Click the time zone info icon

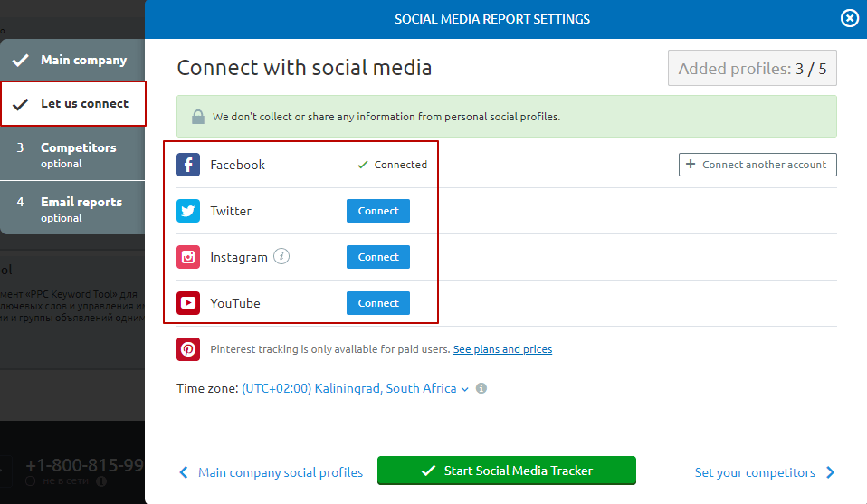pos(481,388)
